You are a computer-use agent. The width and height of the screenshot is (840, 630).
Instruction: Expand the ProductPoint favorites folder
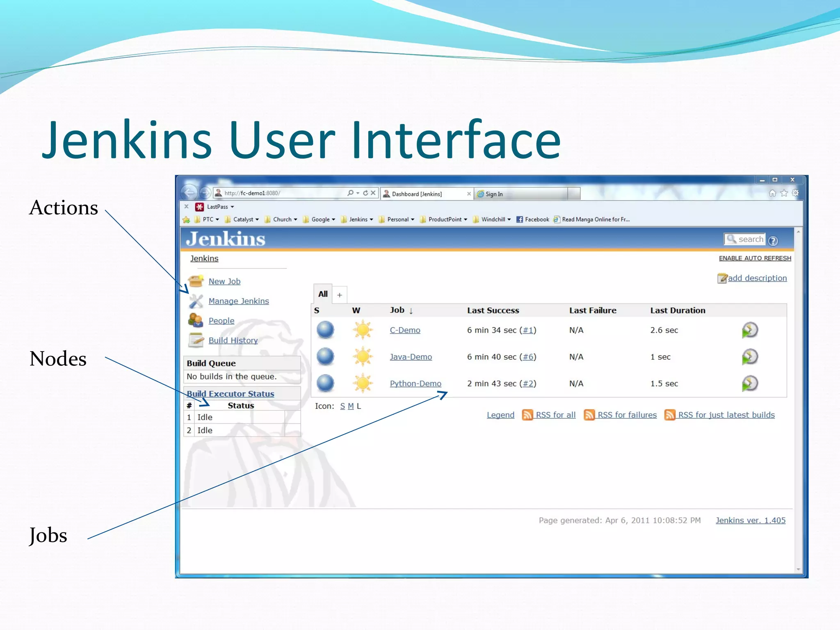(x=444, y=219)
